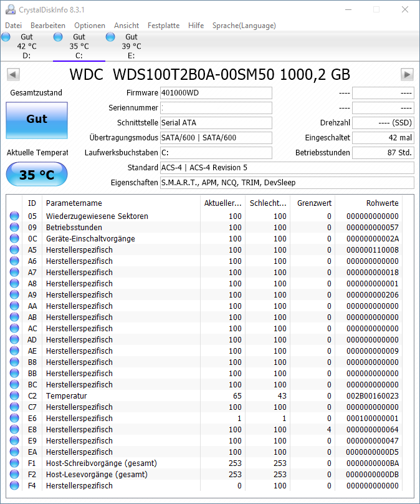
Task: Click the Aktueller... column header
Action: point(222,203)
